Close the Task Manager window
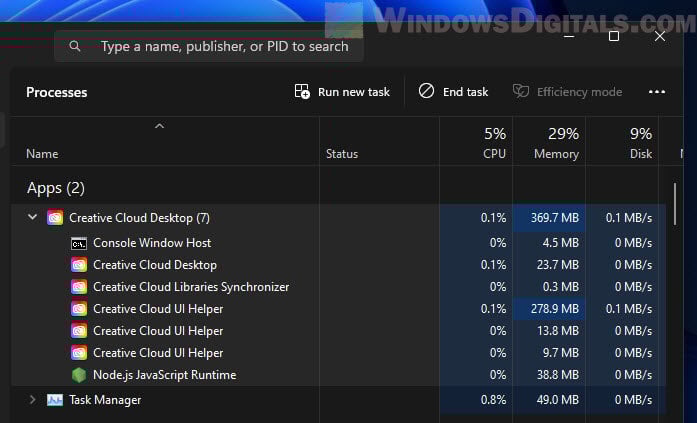 click(x=660, y=36)
